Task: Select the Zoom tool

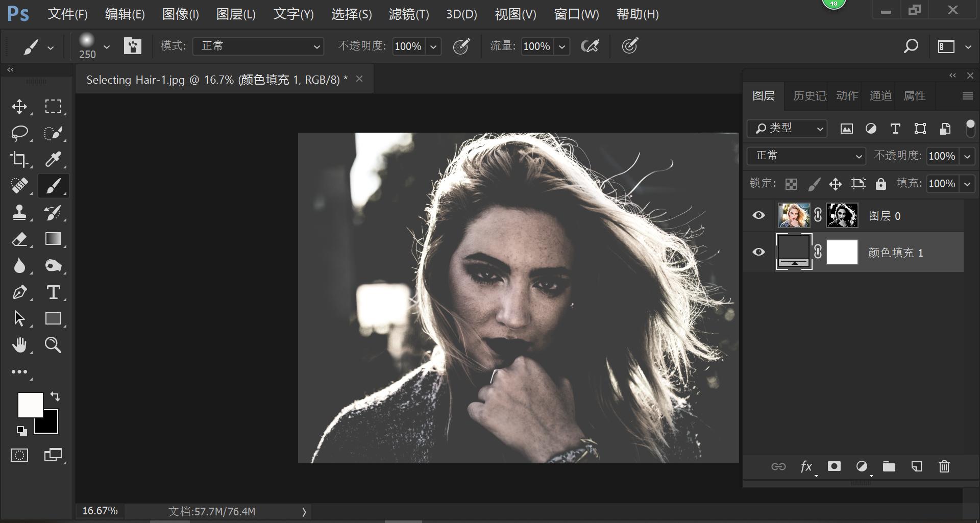Action: point(53,345)
